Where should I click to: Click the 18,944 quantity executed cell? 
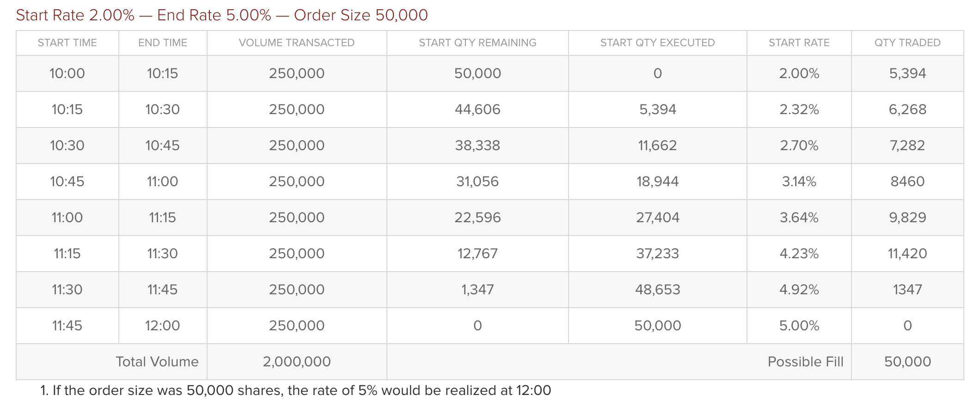[x=657, y=182]
